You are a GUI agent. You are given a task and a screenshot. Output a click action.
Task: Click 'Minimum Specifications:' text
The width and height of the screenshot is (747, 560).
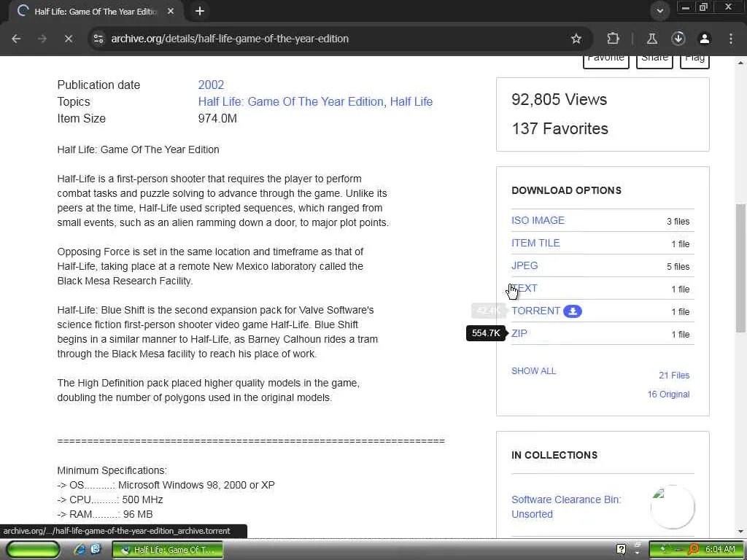112,470
